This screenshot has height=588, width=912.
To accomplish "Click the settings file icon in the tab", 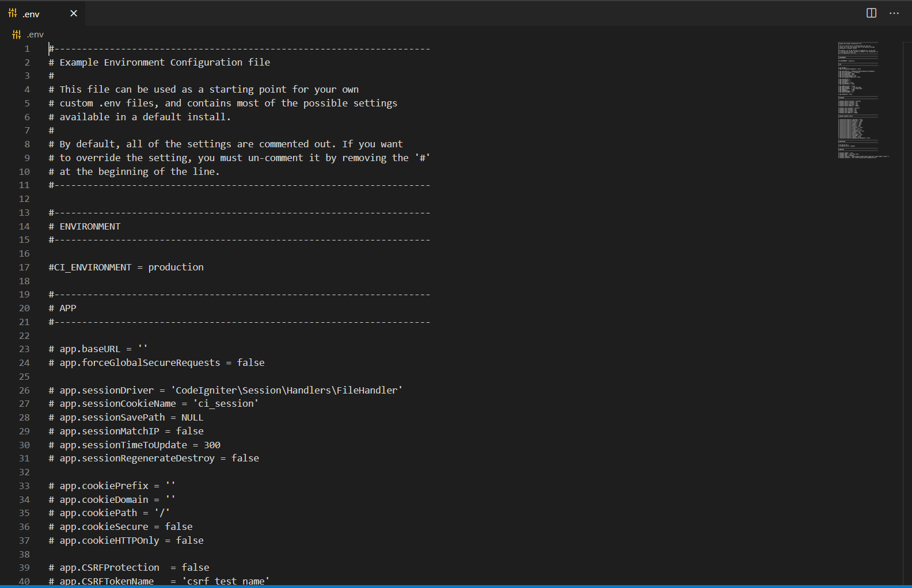I will pyautogui.click(x=13, y=13).
